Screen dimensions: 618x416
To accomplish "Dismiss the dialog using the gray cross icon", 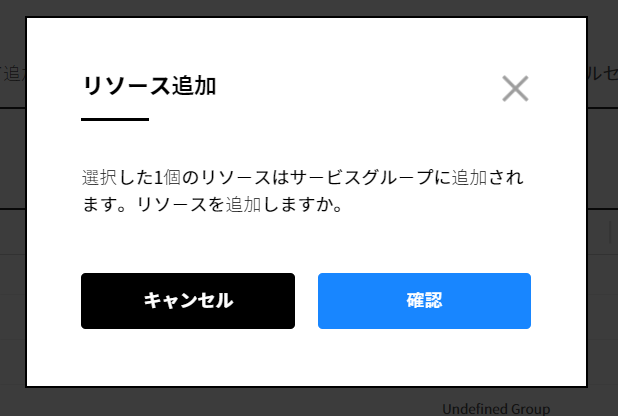I will pyautogui.click(x=515, y=88).
